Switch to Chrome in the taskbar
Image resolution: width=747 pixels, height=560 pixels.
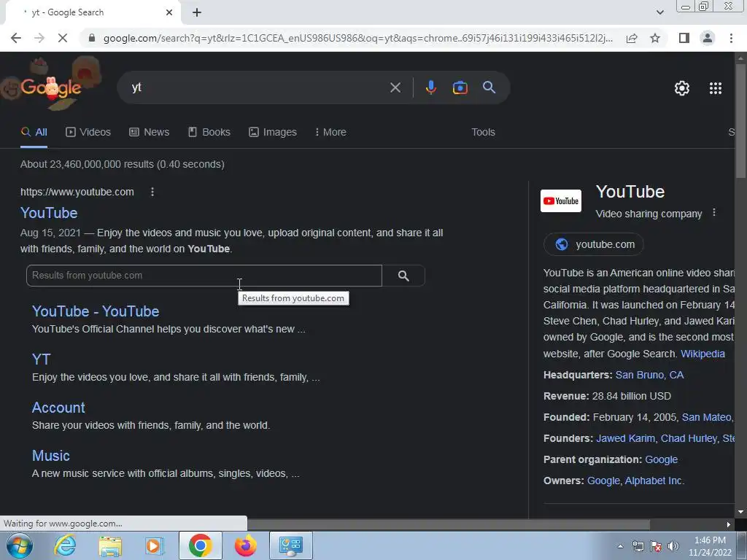(x=200, y=545)
